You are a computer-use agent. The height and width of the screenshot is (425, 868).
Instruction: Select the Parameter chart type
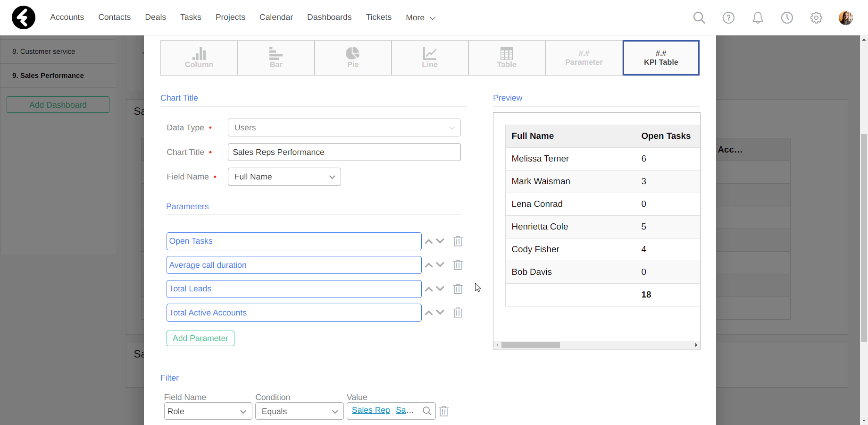(584, 58)
